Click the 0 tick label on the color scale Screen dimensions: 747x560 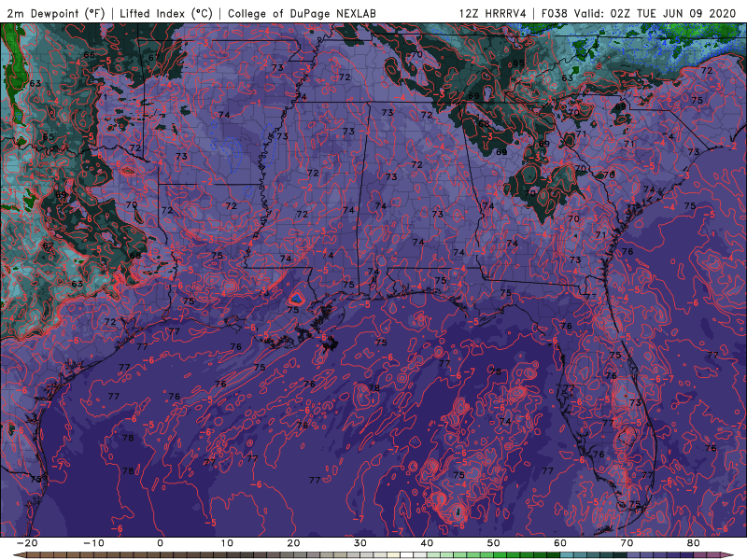click(x=160, y=543)
